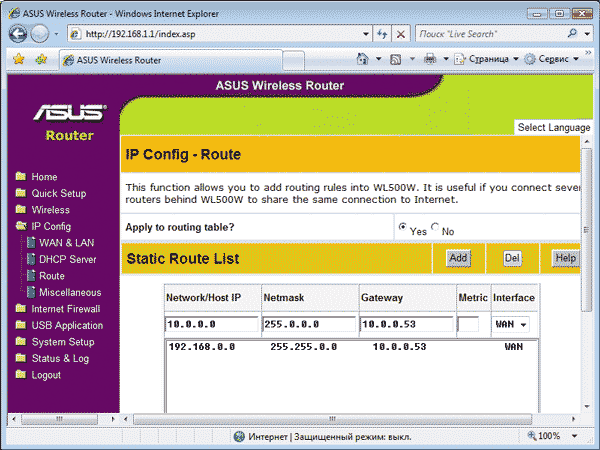Viewport: 600px width, 450px height.
Task: Open the Internet Firewall section
Action: (66, 309)
